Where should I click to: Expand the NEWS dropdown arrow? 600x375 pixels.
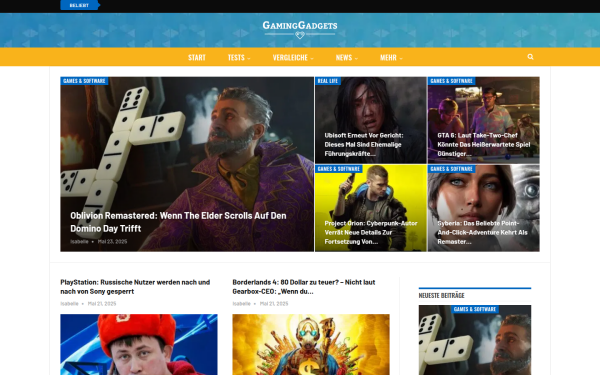pos(356,59)
